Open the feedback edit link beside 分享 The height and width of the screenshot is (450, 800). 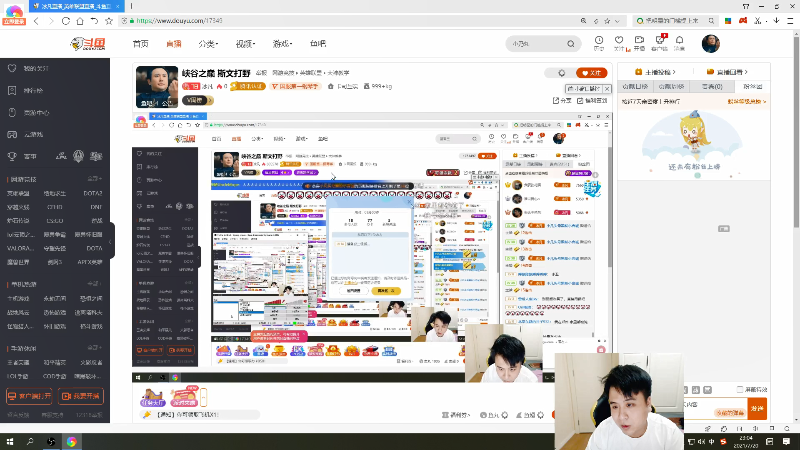point(592,101)
